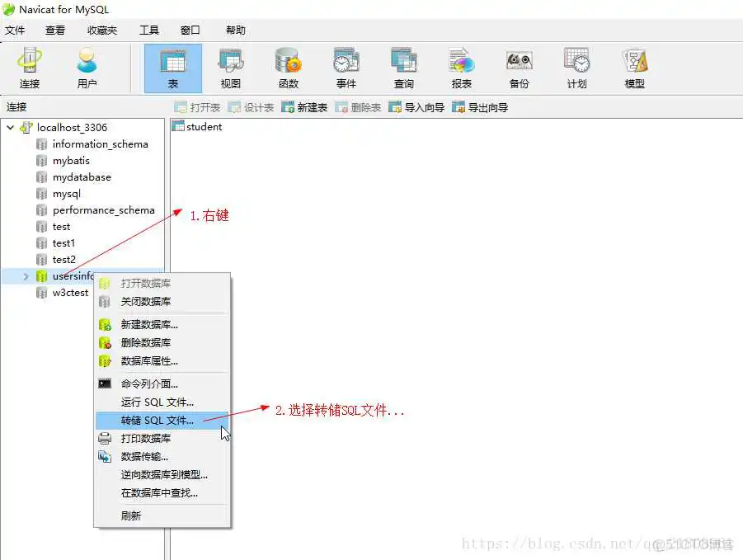
Task: Select the mybatis database in sidebar
Action: (72, 160)
